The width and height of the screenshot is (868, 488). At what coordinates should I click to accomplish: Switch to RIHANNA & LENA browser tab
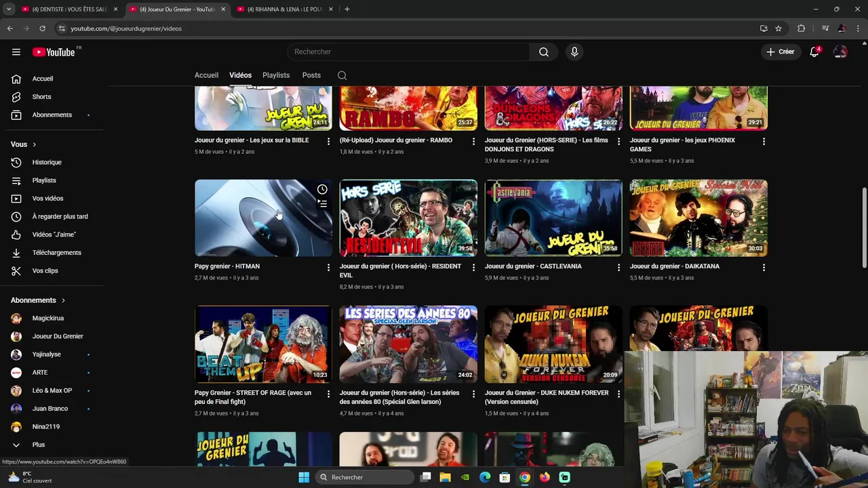(x=283, y=9)
